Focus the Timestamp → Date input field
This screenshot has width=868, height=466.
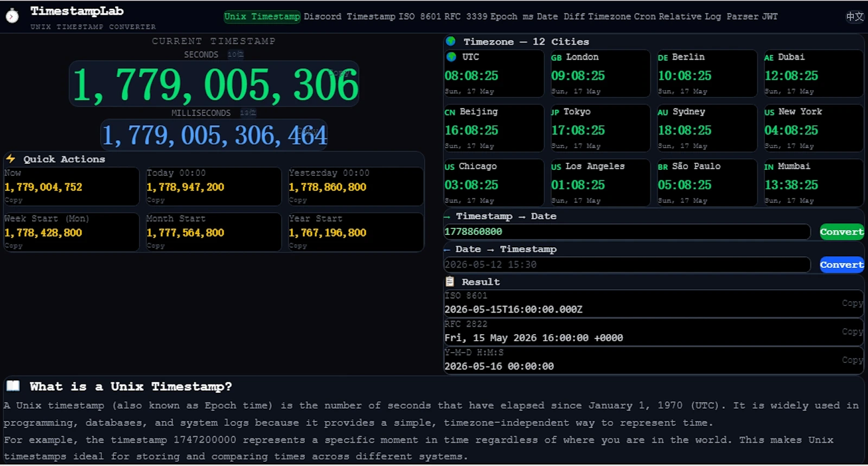coord(627,232)
